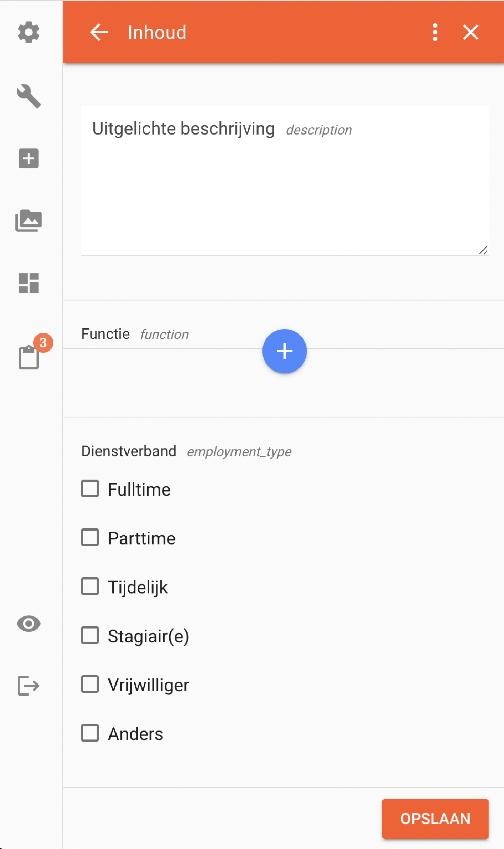504x849 pixels.
Task: Click the logout exit icon in the sidebar
Action: (29, 686)
